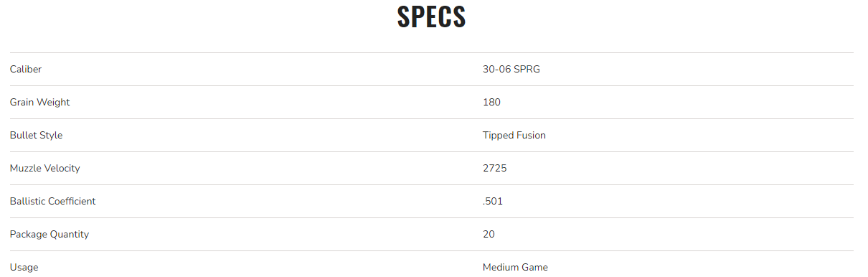Click the 2725 muzzle velocity value
This screenshot has height=277, width=868.
point(494,168)
